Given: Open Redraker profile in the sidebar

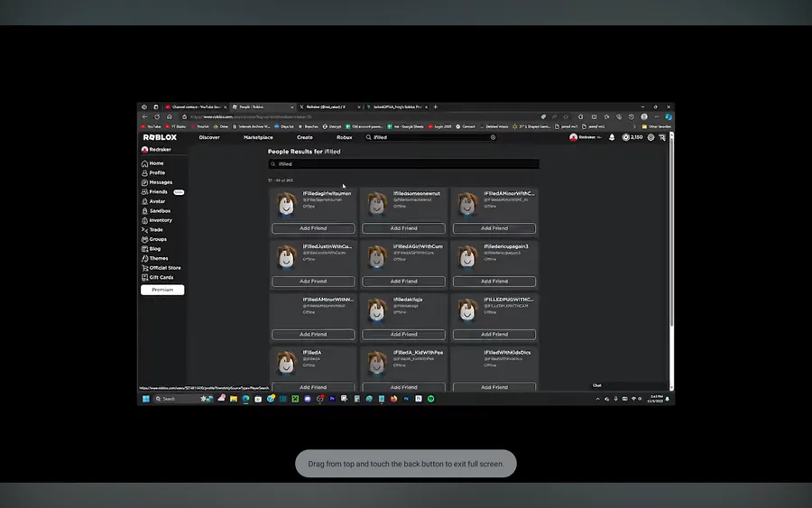Looking at the screenshot, I should click(156, 149).
